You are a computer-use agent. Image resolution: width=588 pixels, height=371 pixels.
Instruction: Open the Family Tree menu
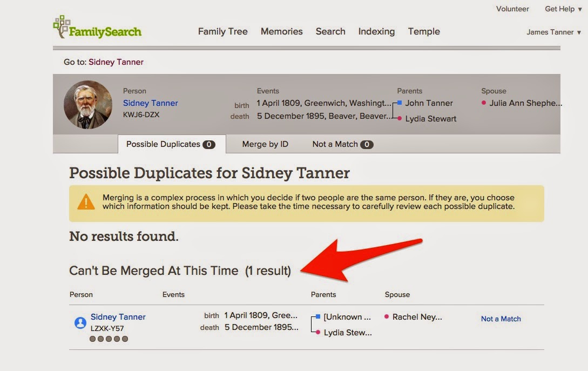tap(223, 31)
